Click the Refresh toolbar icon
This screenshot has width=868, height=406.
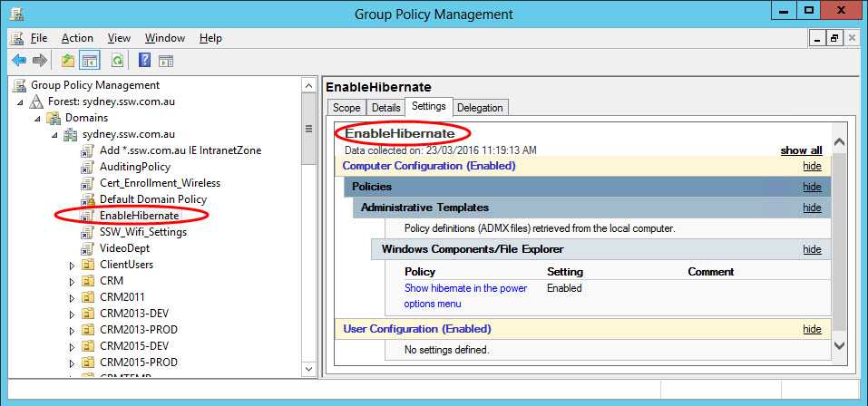click(x=117, y=61)
